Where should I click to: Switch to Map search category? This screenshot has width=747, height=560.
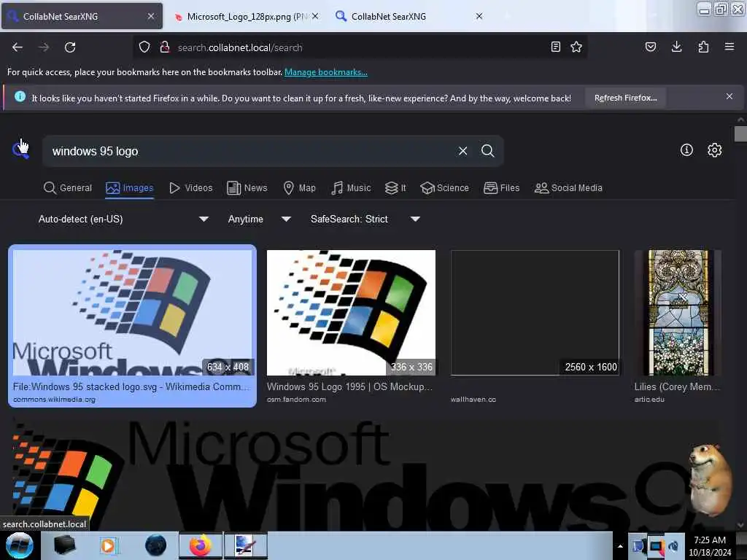[x=300, y=188]
